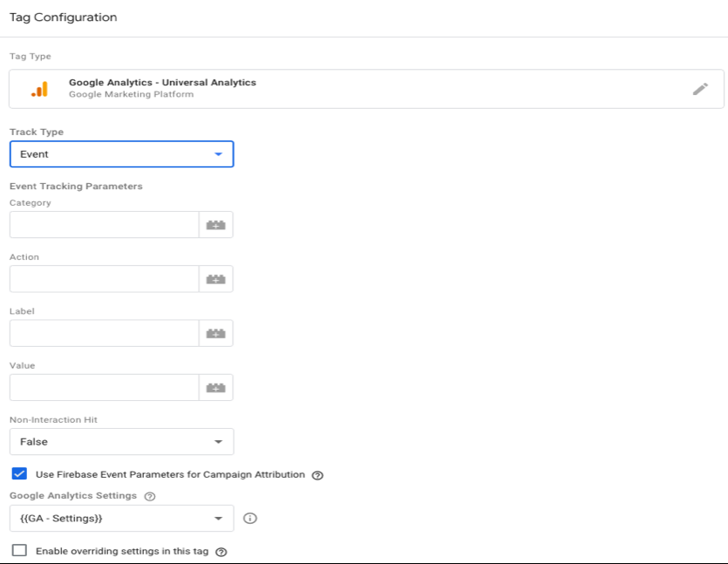Open the Track Type Event dropdown

pyautogui.click(x=121, y=154)
